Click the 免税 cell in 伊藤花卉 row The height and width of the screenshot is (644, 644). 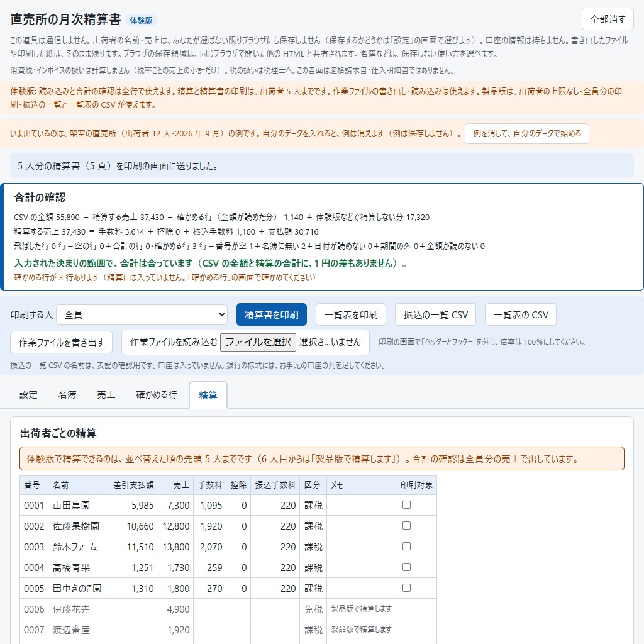313,609
